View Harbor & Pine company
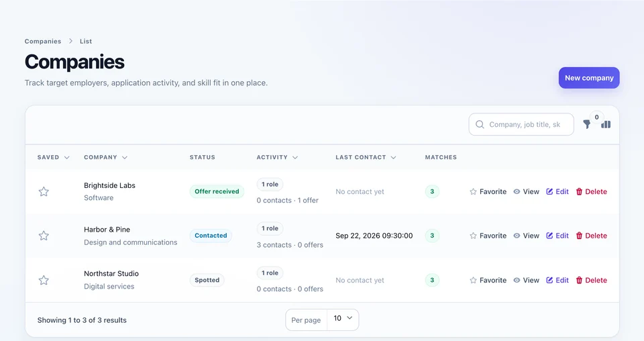 pyautogui.click(x=526, y=236)
